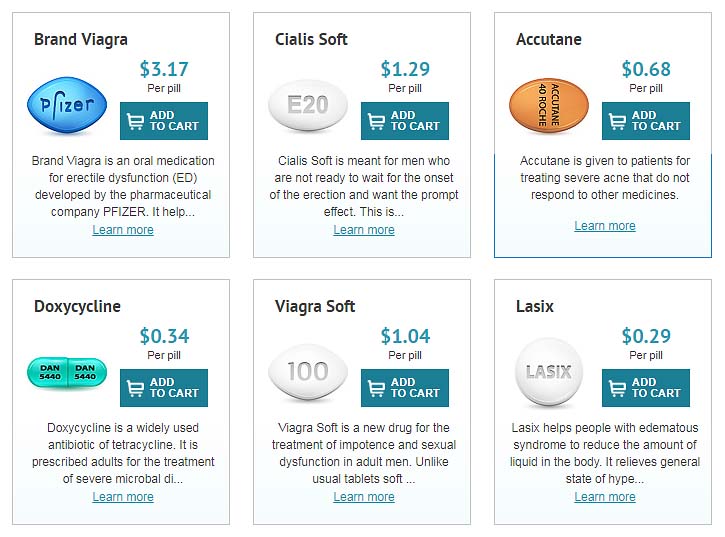Click the cart icon for Brand Viagra
Viewport: 725px width, 537px height.
point(135,121)
